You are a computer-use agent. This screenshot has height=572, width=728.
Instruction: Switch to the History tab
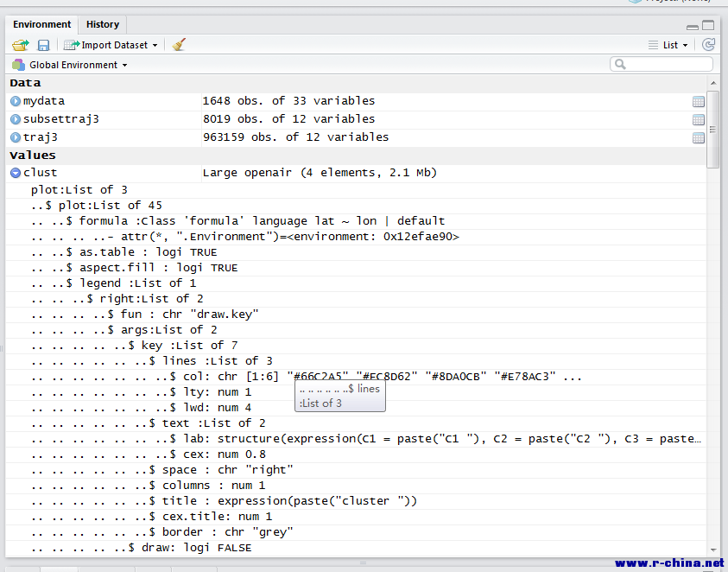point(103,24)
